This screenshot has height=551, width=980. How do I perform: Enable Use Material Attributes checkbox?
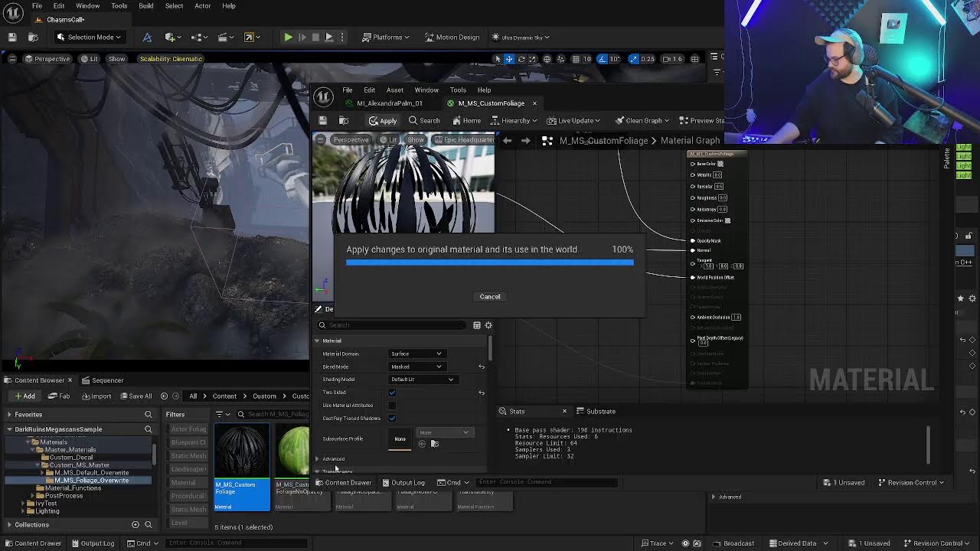pos(392,406)
